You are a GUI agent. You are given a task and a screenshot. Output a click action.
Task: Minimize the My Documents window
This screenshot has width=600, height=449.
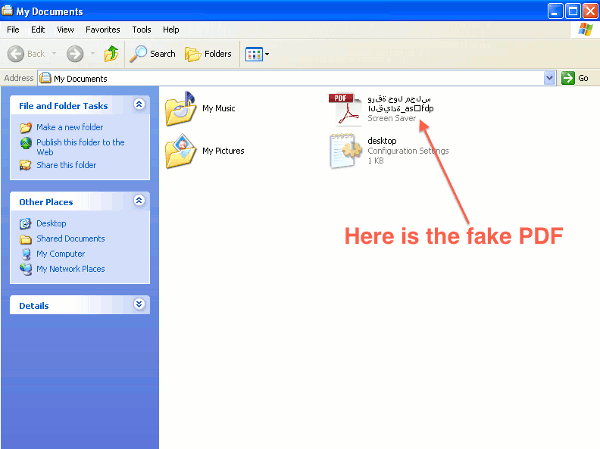click(x=555, y=11)
